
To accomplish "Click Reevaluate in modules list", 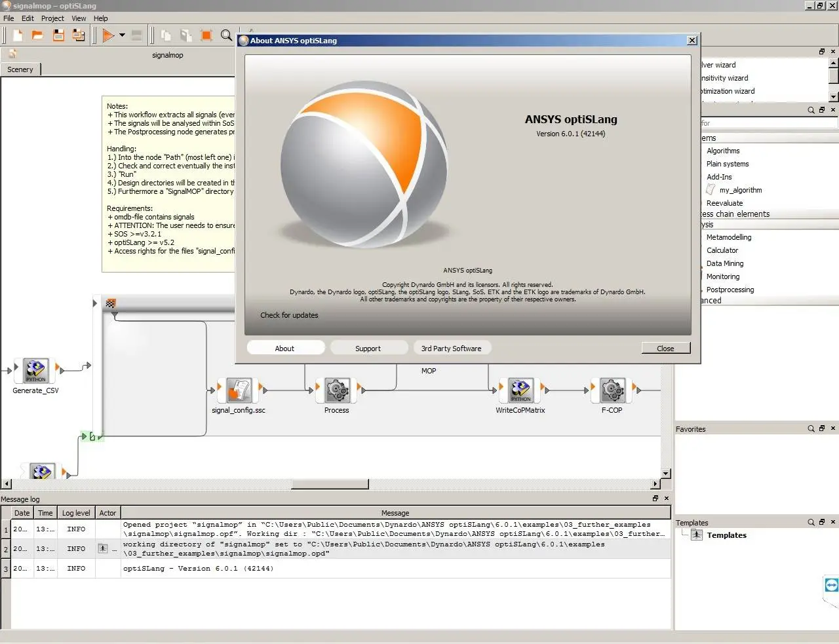I will [x=724, y=203].
